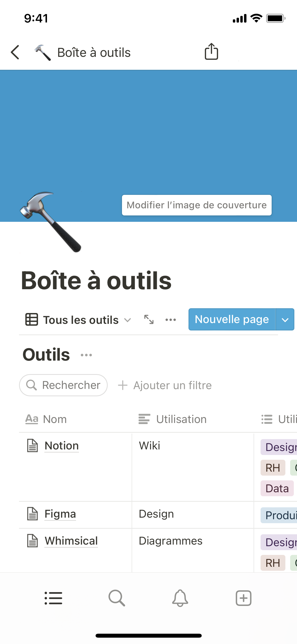Viewport: 297px width, 644px height.
Task: Open the sidebar list menu icon
Action: coord(53,598)
